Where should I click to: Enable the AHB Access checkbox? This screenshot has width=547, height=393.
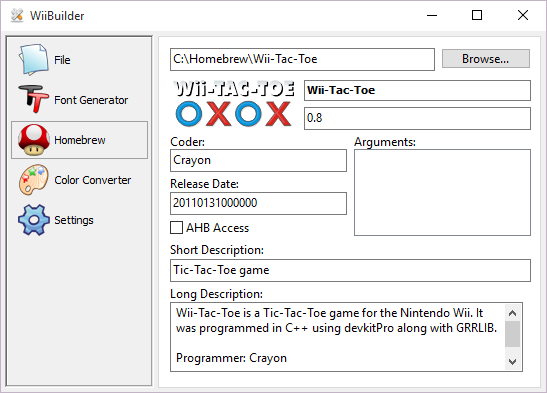[177, 228]
